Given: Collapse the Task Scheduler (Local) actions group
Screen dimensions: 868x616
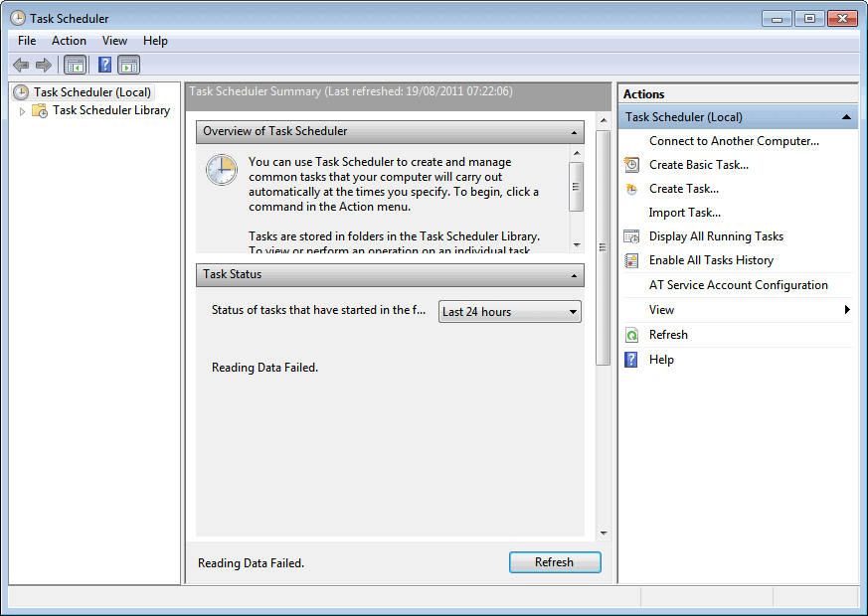Looking at the screenshot, I should (846, 117).
